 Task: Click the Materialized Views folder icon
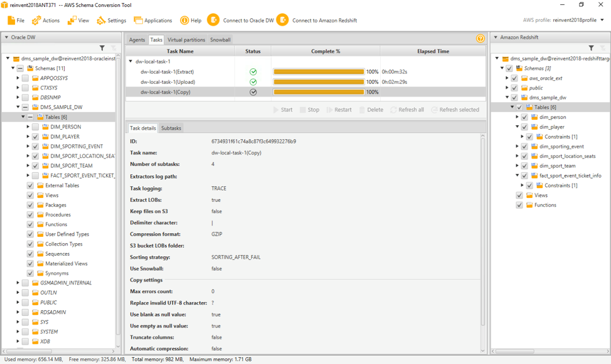[40, 264]
